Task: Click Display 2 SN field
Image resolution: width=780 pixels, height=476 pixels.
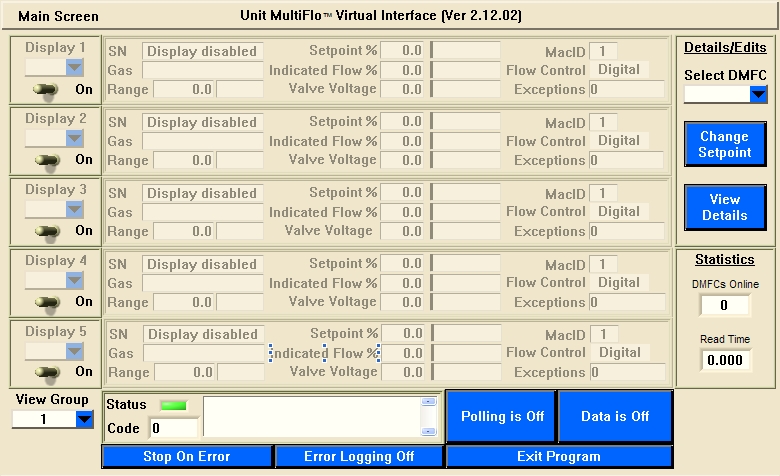Action: [202, 122]
